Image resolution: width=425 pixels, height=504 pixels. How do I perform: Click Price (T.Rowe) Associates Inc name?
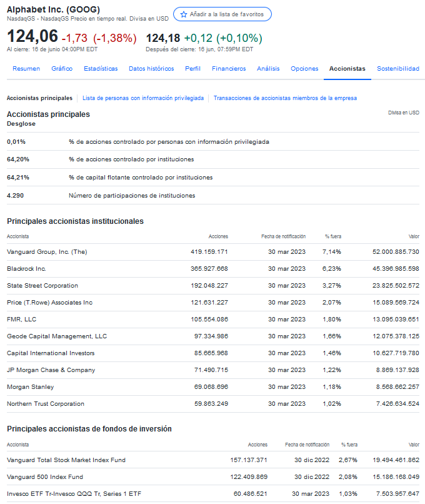[x=50, y=303]
